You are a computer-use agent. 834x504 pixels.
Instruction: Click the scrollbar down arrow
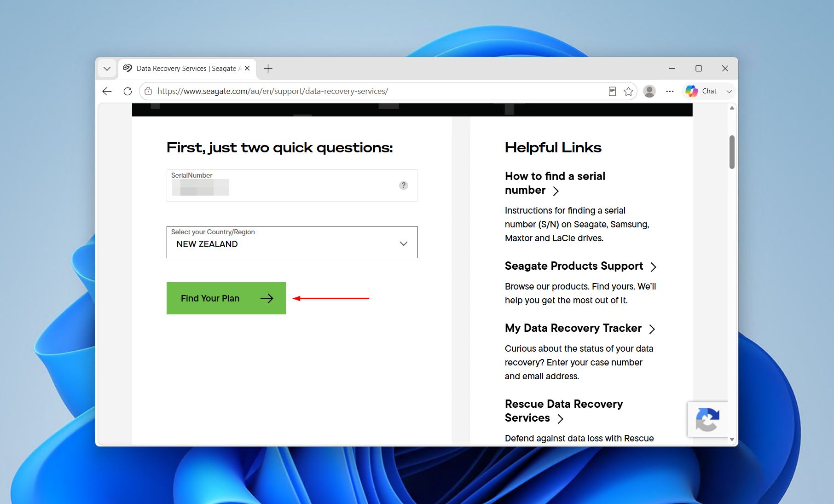[x=732, y=440]
